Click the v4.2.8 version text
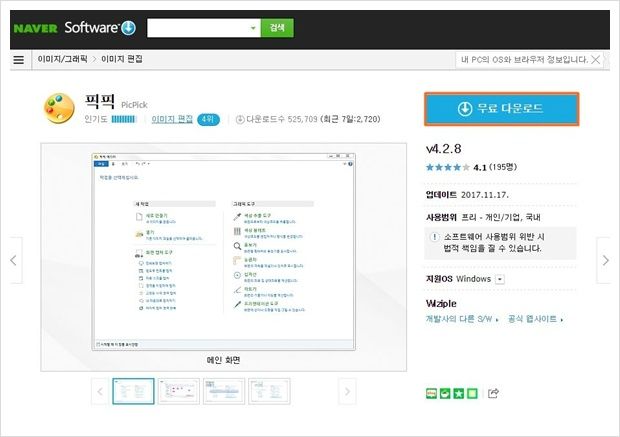Image resolution: width=620 pixels, height=437 pixels. pos(444,149)
